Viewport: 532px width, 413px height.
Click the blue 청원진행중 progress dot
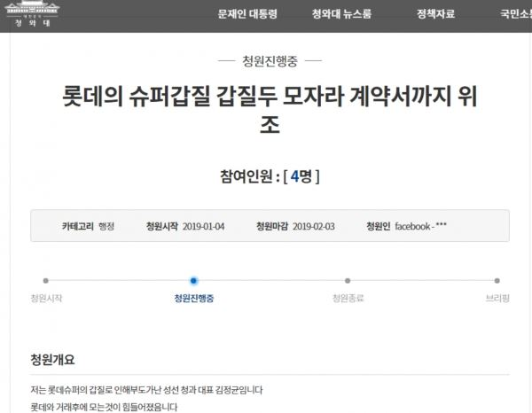(193, 280)
